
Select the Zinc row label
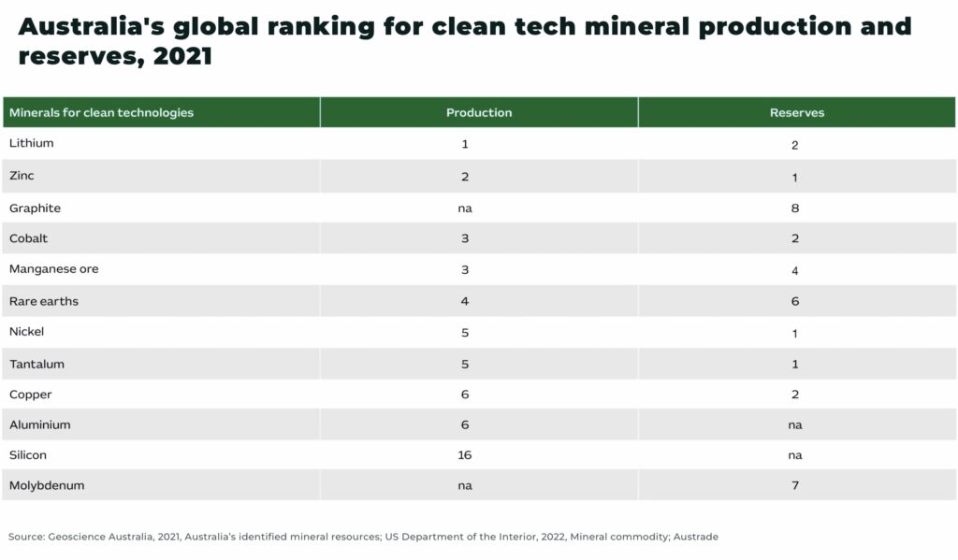22,175
